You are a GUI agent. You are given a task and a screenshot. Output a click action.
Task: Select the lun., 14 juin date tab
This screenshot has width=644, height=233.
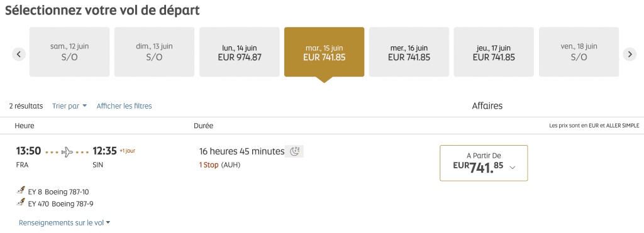(240, 52)
